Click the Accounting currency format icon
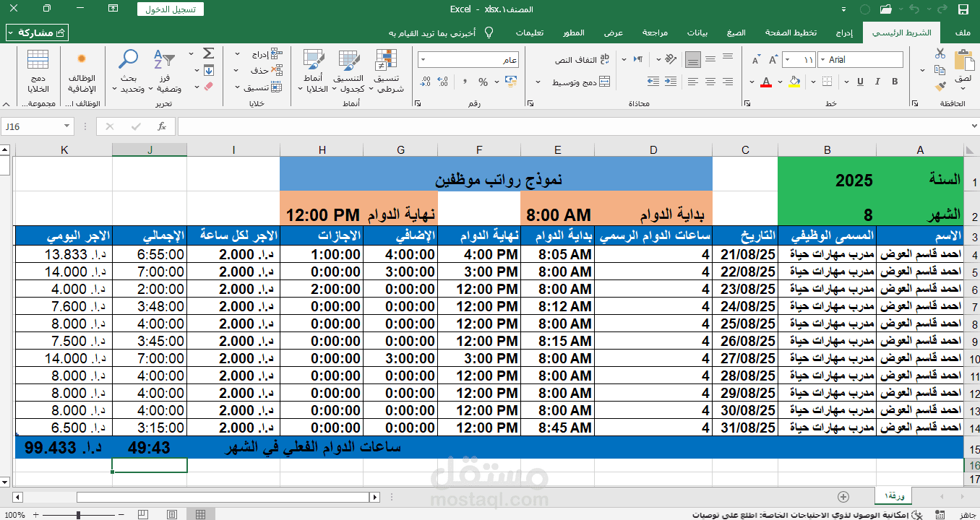The height and width of the screenshot is (520, 980). tap(510, 82)
